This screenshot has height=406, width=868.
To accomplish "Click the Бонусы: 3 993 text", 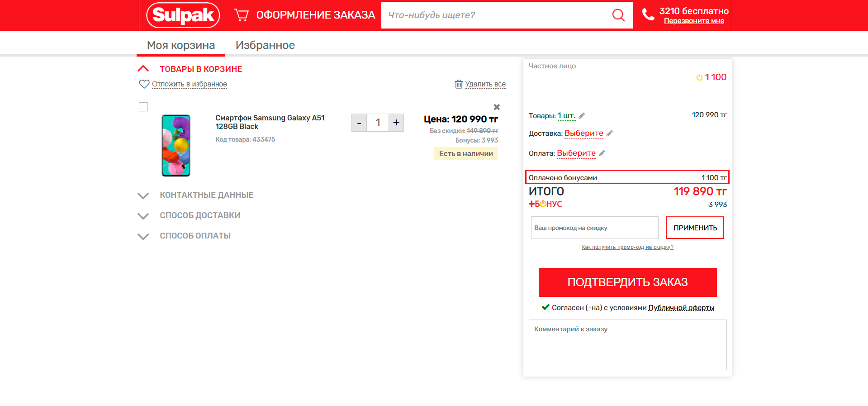I will [477, 140].
